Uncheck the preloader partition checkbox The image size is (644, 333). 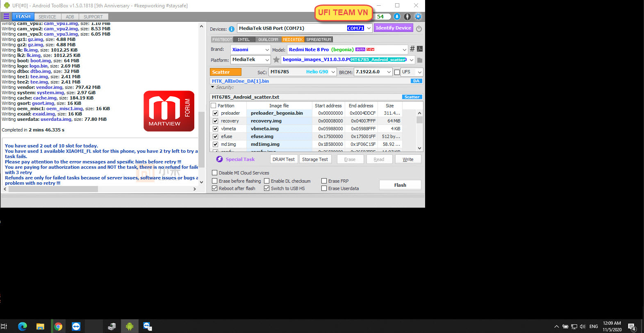(215, 113)
